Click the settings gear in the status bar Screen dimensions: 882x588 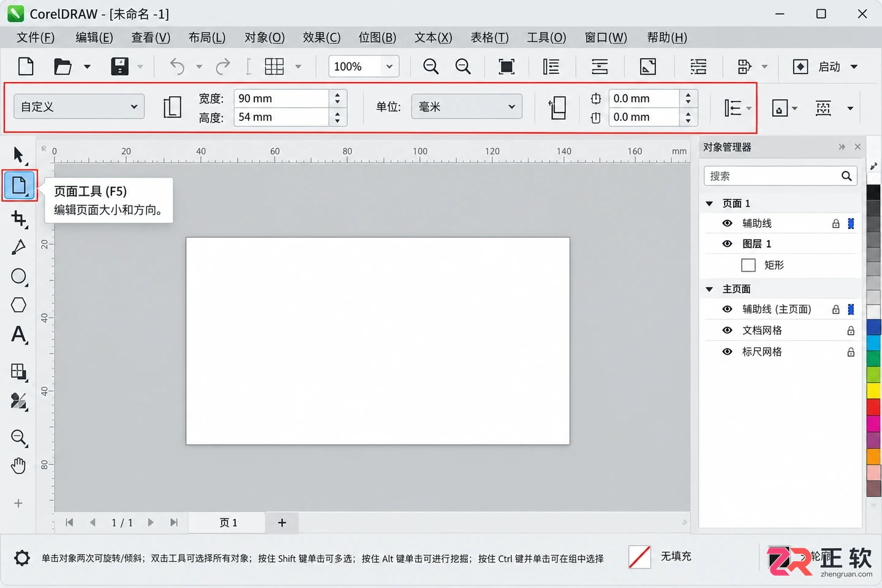[22, 558]
